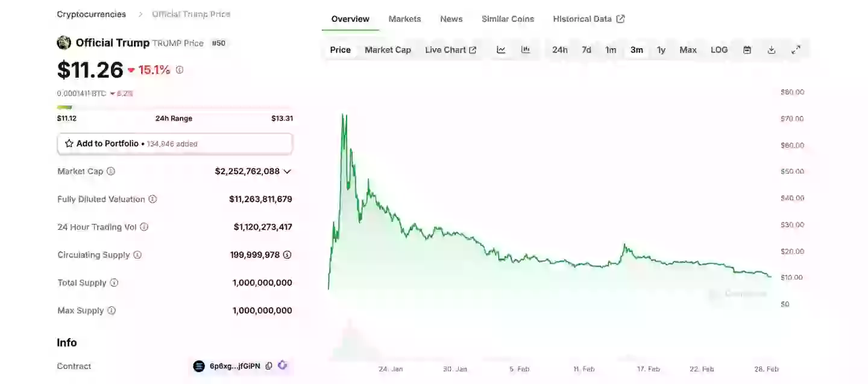The height and width of the screenshot is (384, 868).
Task: Copy the contract address
Action: point(268,365)
